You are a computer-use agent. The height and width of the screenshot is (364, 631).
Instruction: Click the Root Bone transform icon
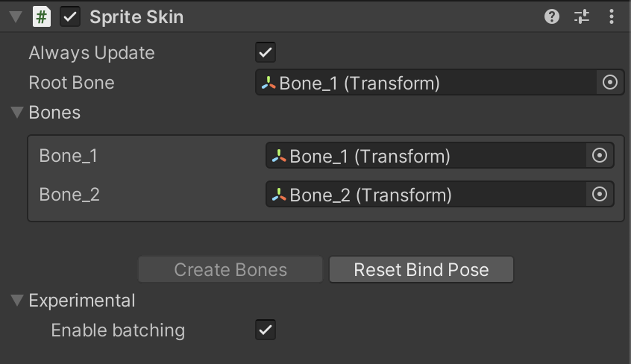coord(269,83)
